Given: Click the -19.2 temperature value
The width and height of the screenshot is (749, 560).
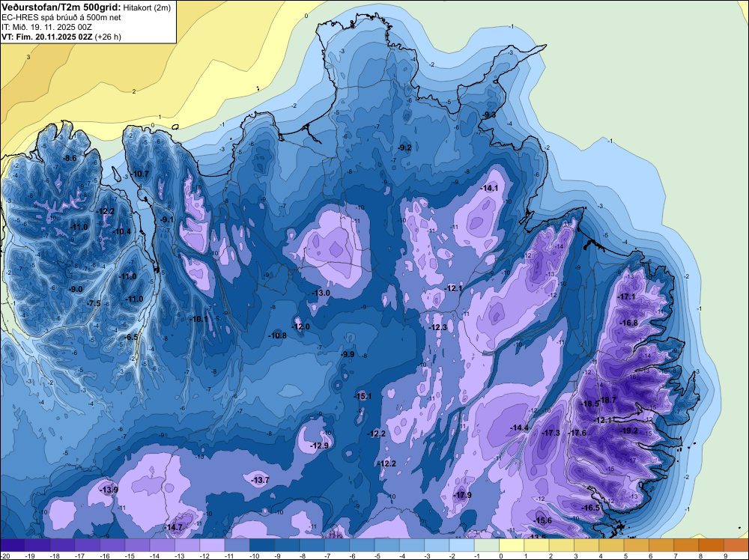Looking at the screenshot, I should 629,430.
